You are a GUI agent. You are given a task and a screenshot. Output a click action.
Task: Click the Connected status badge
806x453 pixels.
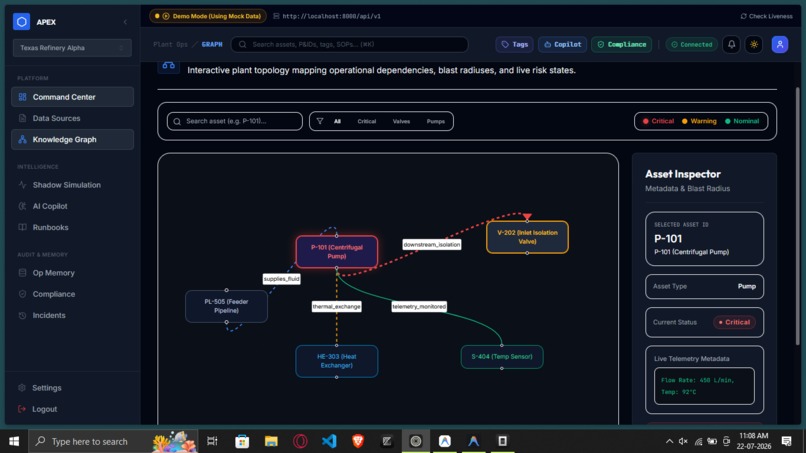click(x=691, y=45)
